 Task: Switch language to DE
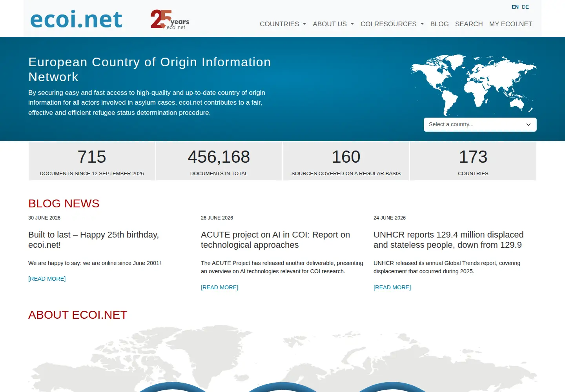[525, 7]
